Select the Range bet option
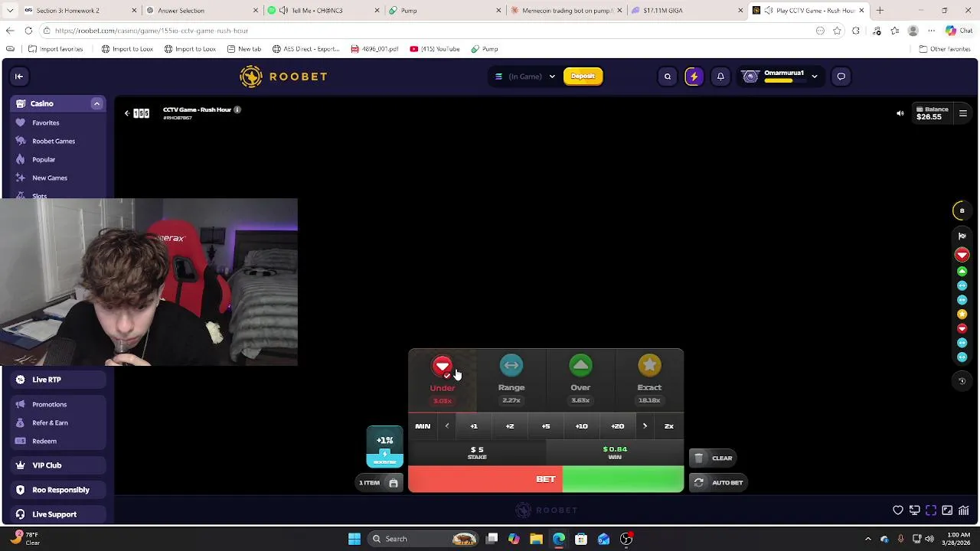 (x=511, y=380)
